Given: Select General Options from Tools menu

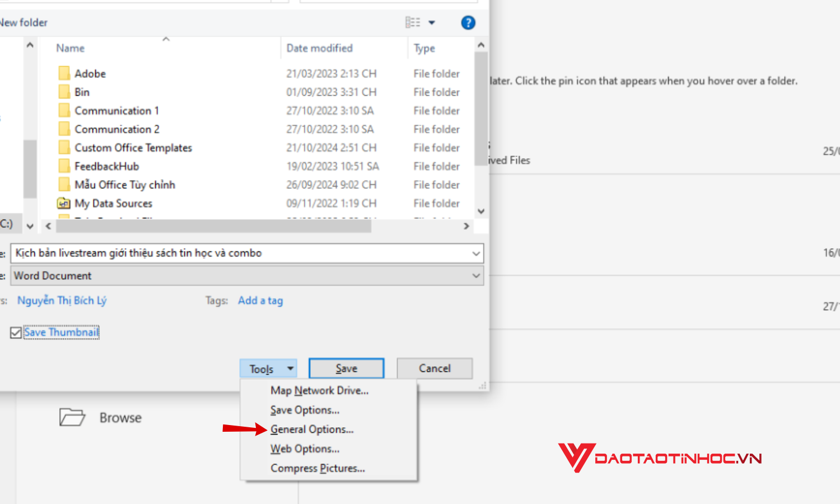Looking at the screenshot, I should point(312,429).
